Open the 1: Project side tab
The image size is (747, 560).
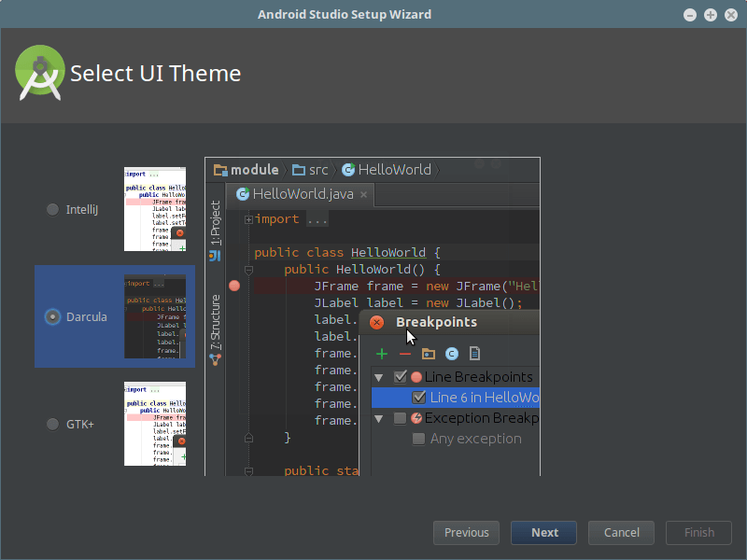[x=216, y=222]
